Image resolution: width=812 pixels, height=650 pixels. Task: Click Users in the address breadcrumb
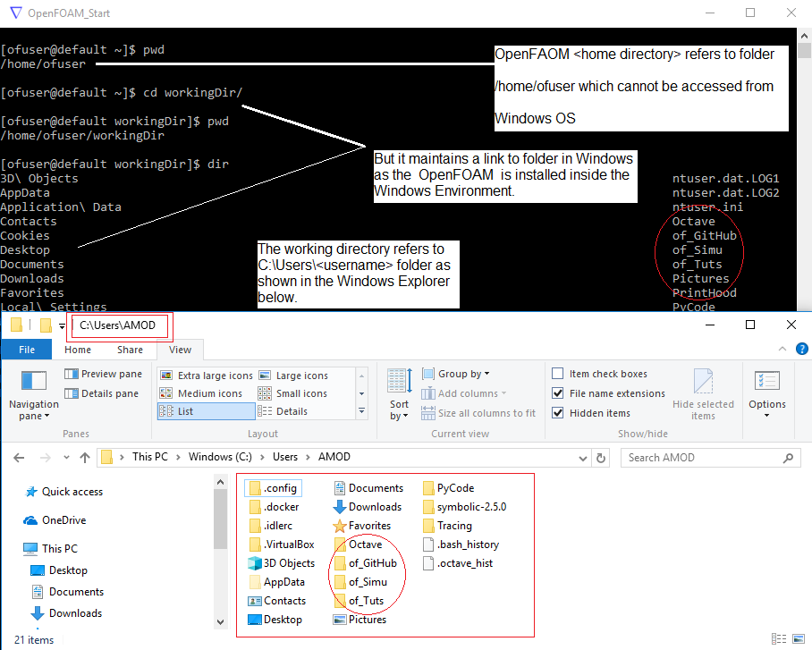point(285,457)
